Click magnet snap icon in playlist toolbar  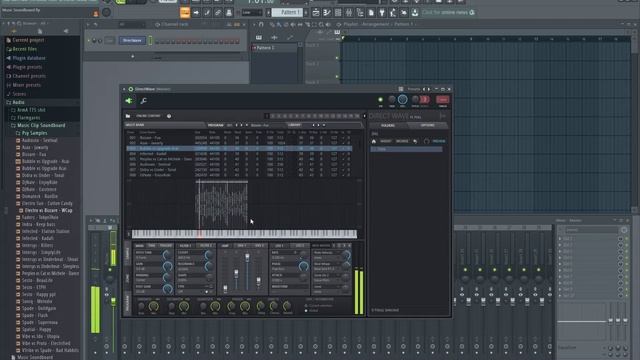pos(261,24)
